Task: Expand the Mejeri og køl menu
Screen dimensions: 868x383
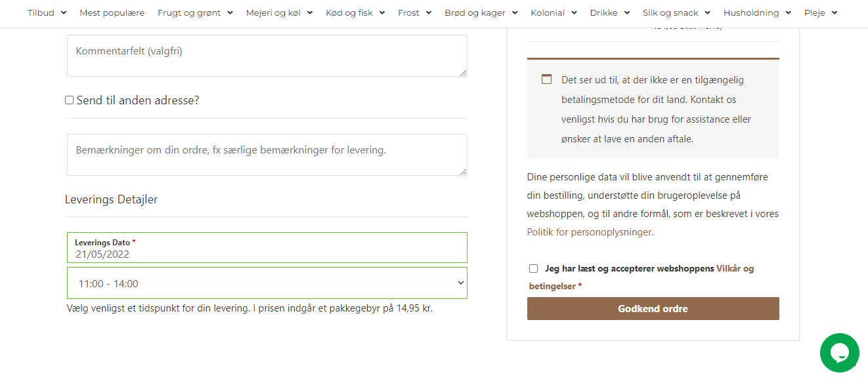Action: [x=279, y=13]
